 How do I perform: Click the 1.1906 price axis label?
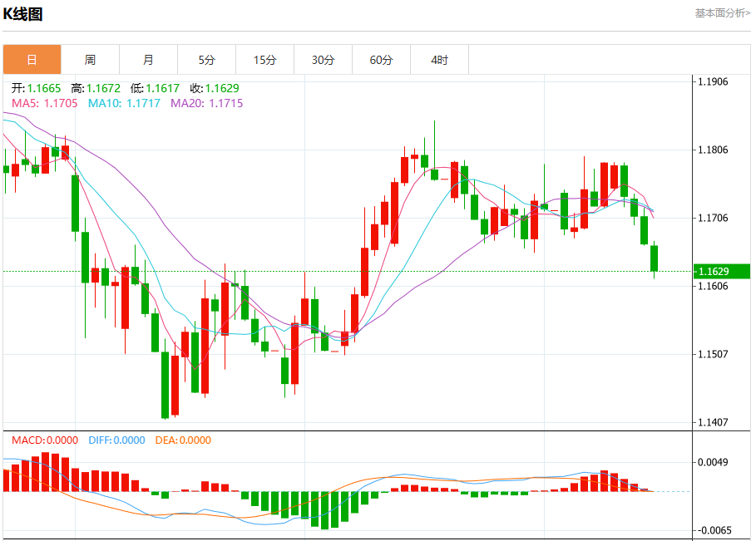[x=713, y=81]
